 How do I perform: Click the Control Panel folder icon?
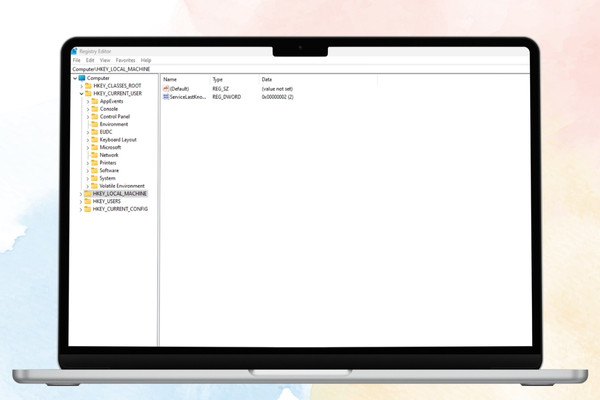(x=95, y=116)
